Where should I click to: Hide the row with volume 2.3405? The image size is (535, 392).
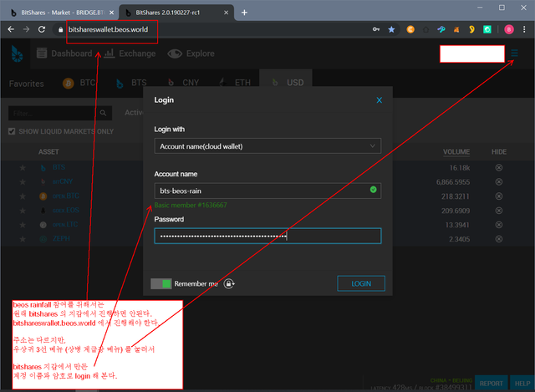pos(499,239)
